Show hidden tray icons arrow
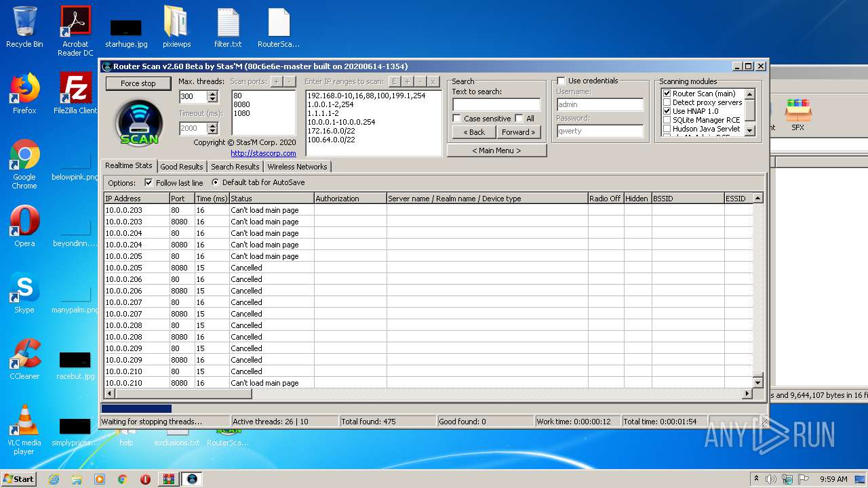The image size is (868, 488). [756, 479]
